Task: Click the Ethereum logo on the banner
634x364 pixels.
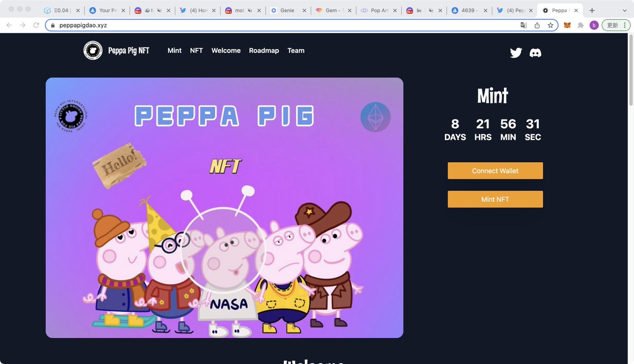Action: pos(375,117)
